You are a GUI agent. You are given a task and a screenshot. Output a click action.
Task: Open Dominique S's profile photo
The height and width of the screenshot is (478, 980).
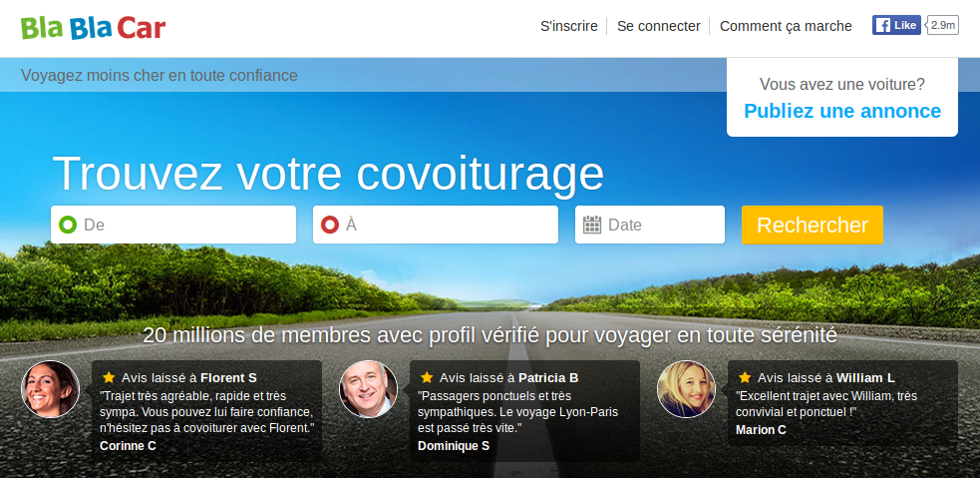coord(368,389)
